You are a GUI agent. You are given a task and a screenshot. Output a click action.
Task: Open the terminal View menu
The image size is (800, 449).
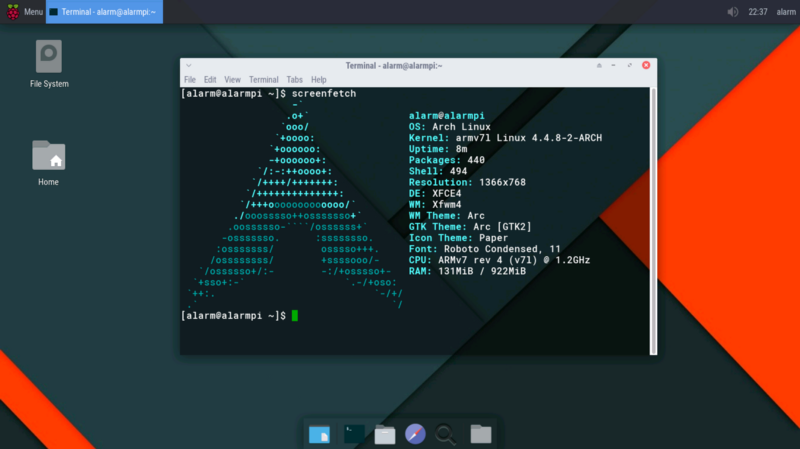pos(232,79)
